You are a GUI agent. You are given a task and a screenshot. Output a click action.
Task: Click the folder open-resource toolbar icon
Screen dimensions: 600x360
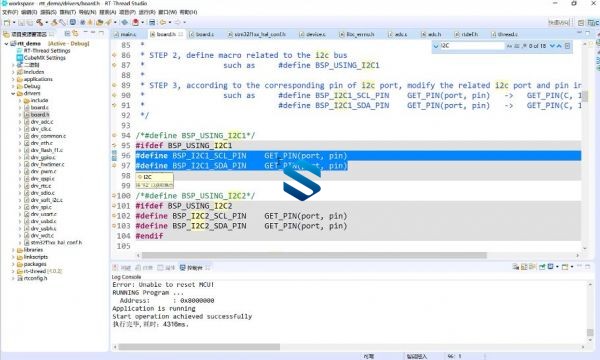pos(99,23)
